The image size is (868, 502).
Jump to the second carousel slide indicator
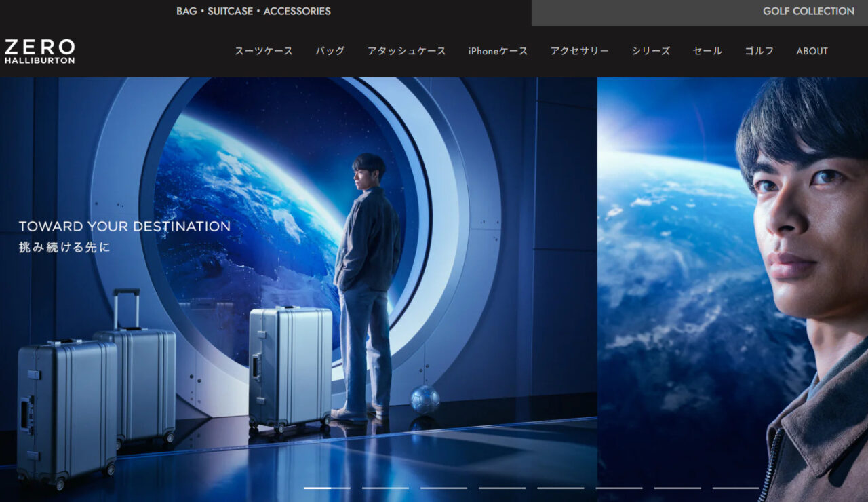point(385,488)
